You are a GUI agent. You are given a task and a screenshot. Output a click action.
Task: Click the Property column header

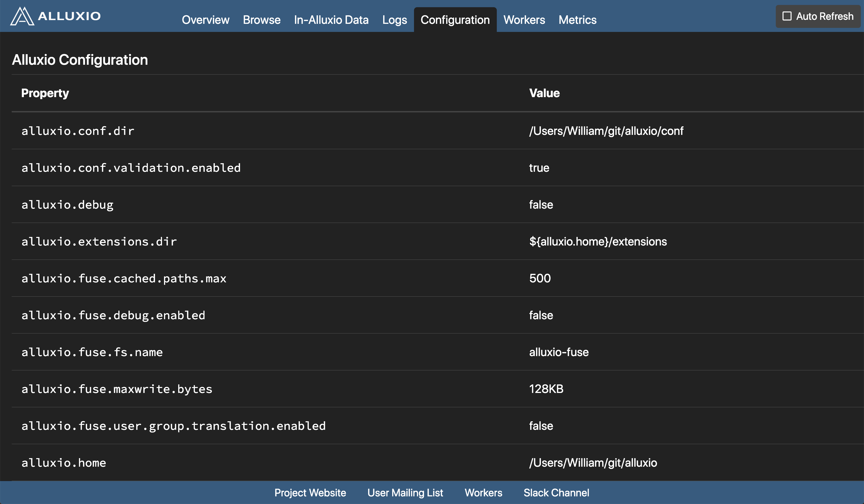45,93
